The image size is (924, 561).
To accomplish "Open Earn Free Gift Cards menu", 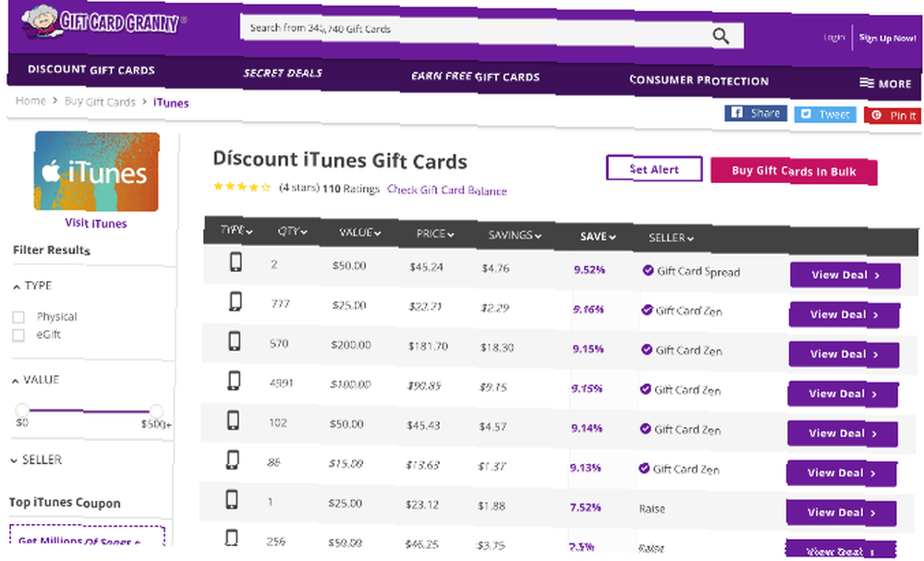I will pyautogui.click(x=476, y=77).
